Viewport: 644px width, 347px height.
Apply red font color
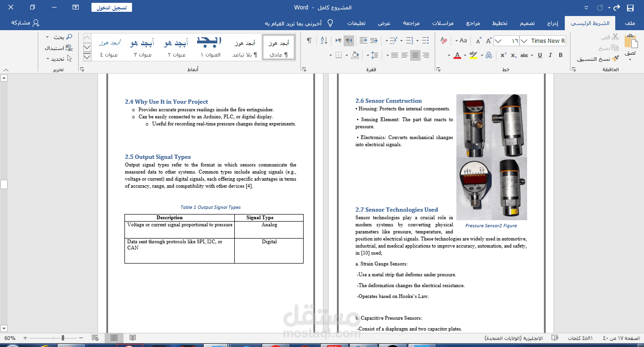[x=457, y=55]
